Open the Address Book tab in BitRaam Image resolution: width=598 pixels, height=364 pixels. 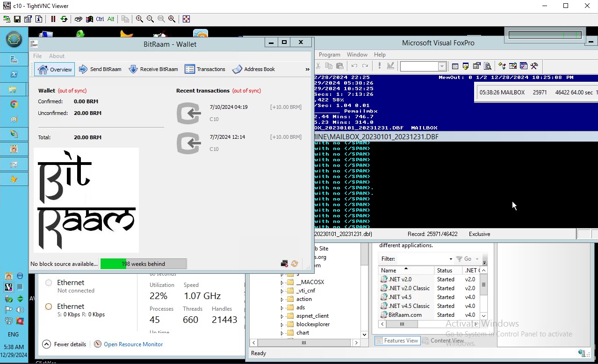254,69
